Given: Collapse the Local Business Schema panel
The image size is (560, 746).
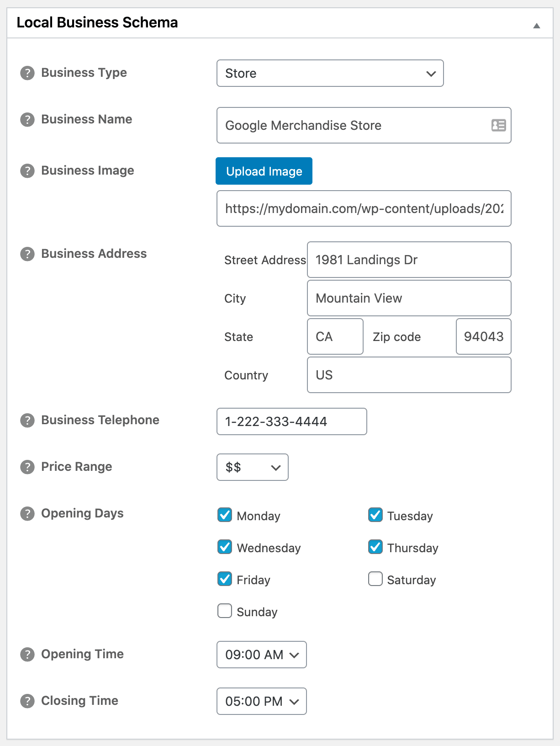Looking at the screenshot, I should tap(537, 26).
